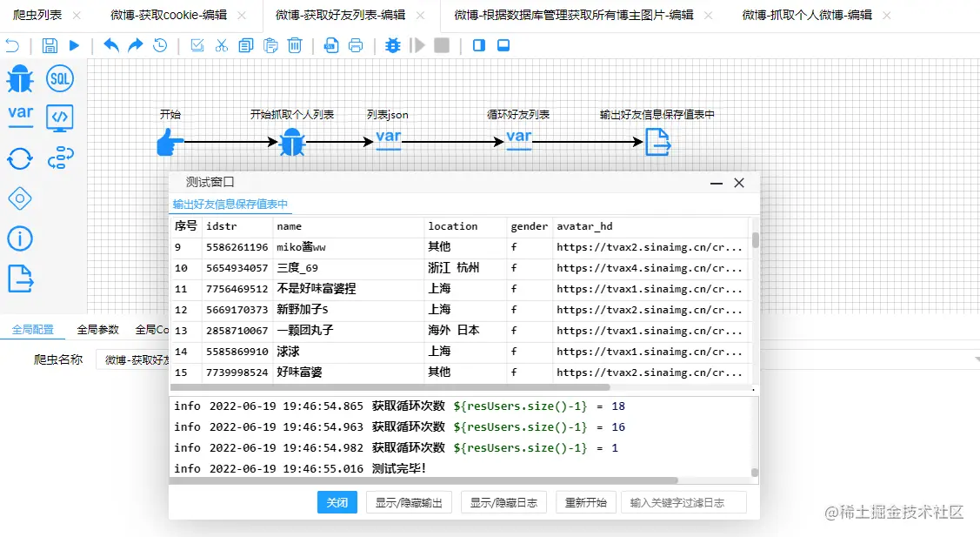Redo the last canvas edit

pos(135,45)
